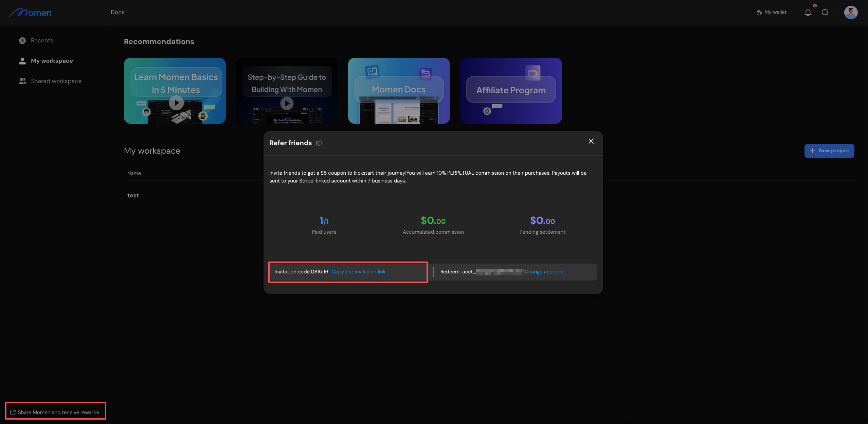Open the Affiliate Program card
The height and width of the screenshot is (424, 868).
coord(511,91)
